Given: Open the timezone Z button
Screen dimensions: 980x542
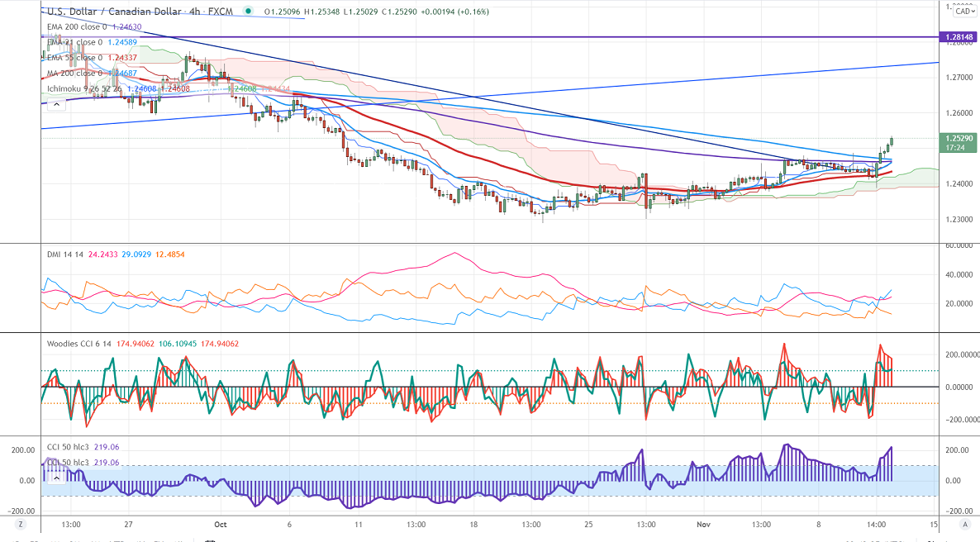Looking at the screenshot, I should click(x=21, y=525).
